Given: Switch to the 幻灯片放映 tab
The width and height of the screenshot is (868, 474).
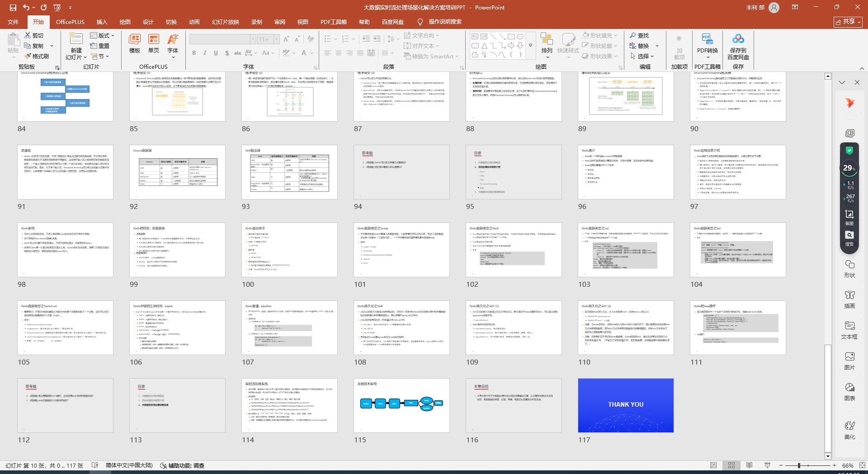Looking at the screenshot, I should (x=225, y=22).
